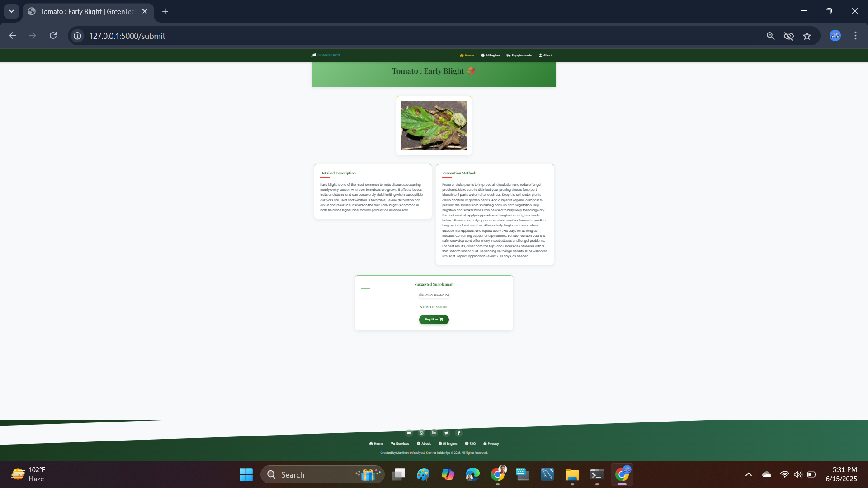Open footer Services link

click(x=400, y=444)
